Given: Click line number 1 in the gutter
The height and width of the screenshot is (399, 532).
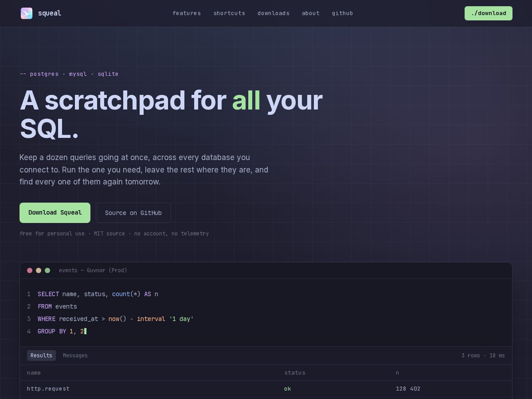Looking at the screenshot, I should point(29,294).
